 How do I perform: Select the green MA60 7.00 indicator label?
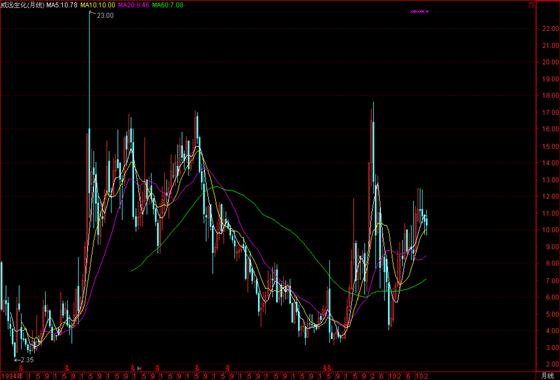click(x=168, y=5)
